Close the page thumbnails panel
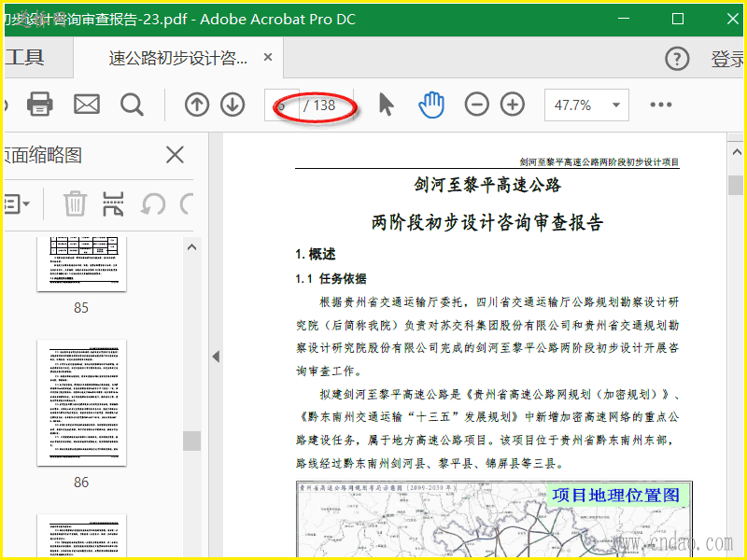The width and height of the screenshot is (747, 560). coord(175,155)
